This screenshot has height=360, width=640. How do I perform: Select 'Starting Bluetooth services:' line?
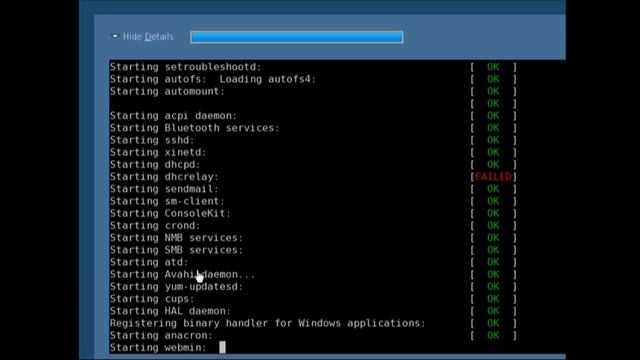[x=194, y=128]
